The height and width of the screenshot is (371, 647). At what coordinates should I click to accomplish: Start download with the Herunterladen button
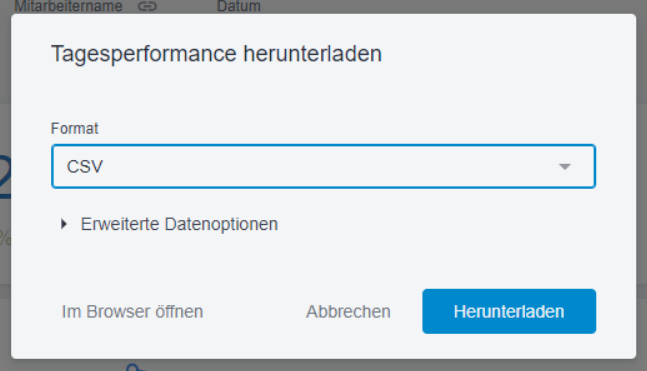coord(509,312)
